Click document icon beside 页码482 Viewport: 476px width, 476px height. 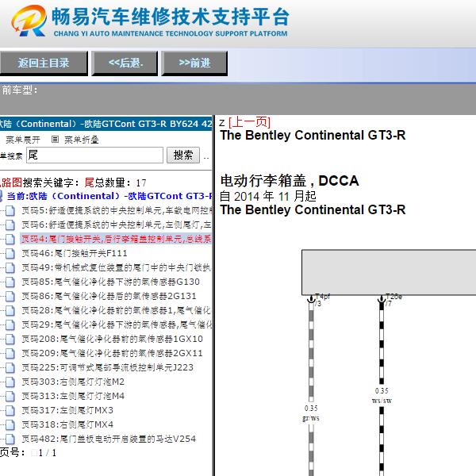(10, 439)
